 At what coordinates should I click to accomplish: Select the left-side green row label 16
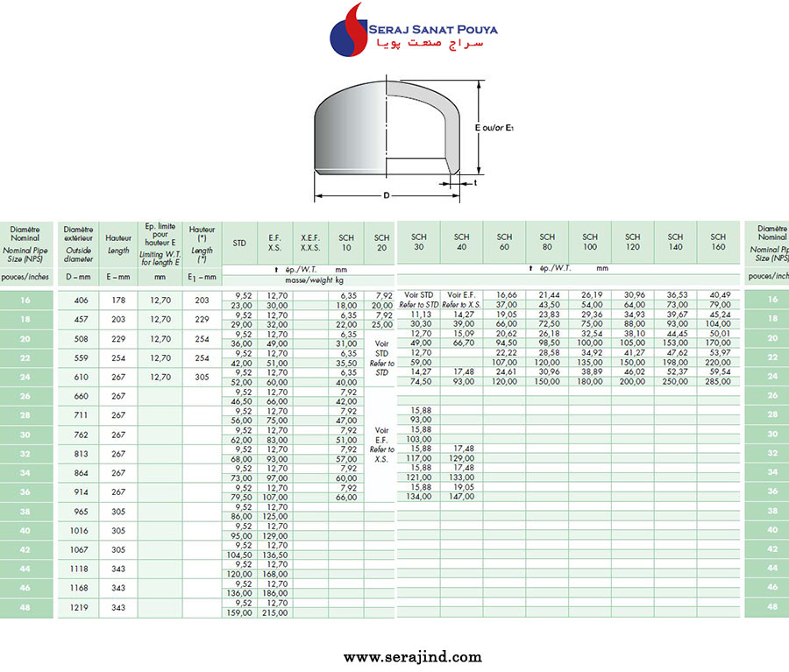click(x=25, y=300)
